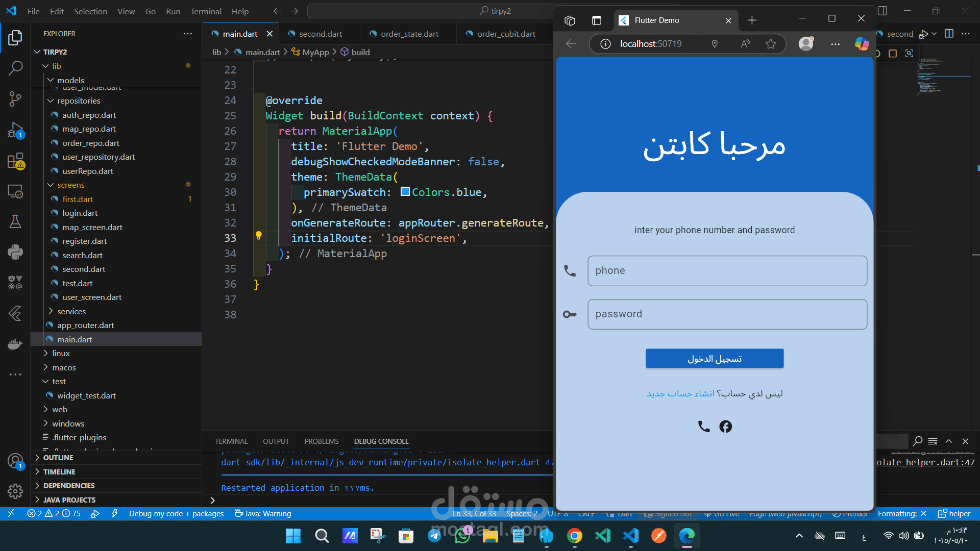980x551 pixels.
Task: Click the Facebook icon in Flutter app
Action: point(725,427)
